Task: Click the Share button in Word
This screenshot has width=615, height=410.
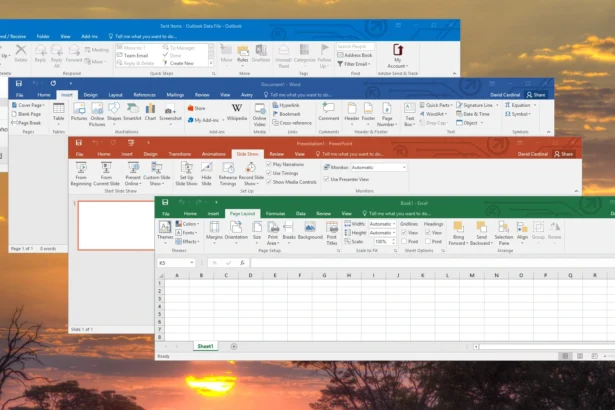Action: coord(536,95)
